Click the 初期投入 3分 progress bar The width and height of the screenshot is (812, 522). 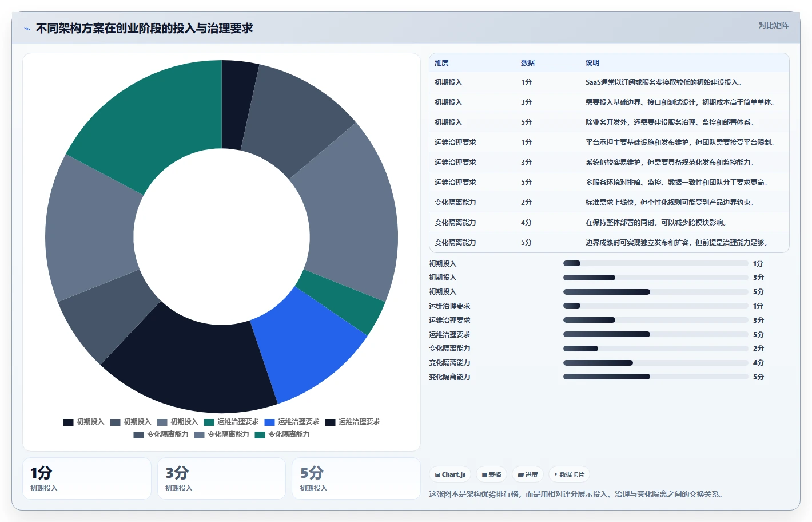click(x=655, y=278)
